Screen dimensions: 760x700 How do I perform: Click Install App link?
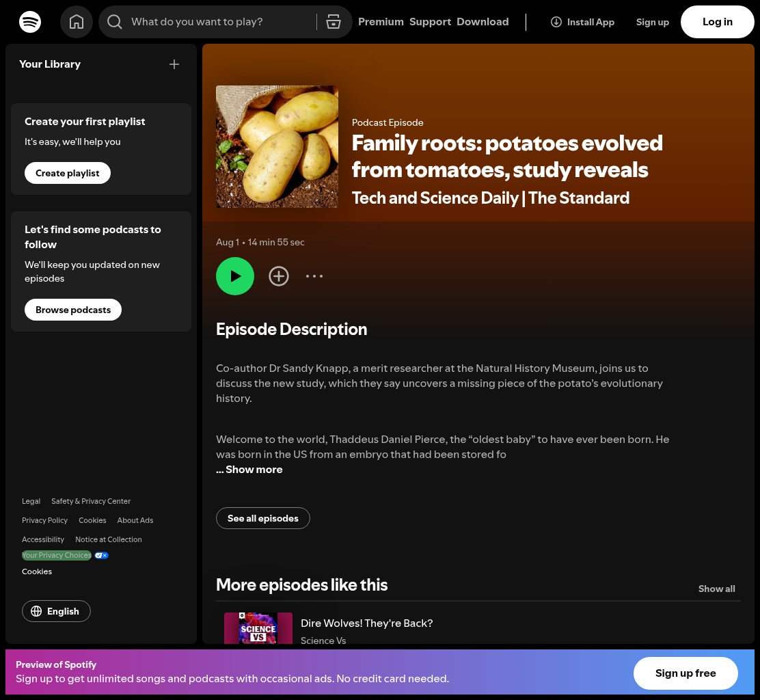(x=582, y=22)
